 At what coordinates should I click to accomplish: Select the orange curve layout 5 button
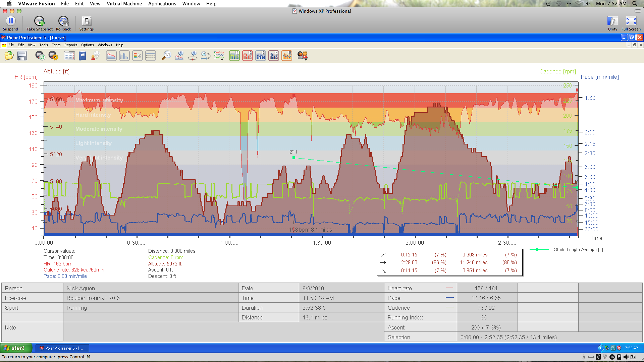click(x=287, y=56)
